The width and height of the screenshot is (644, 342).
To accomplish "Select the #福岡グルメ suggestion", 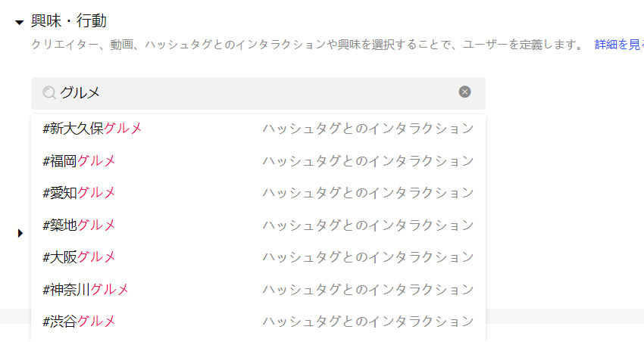I will (x=258, y=160).
